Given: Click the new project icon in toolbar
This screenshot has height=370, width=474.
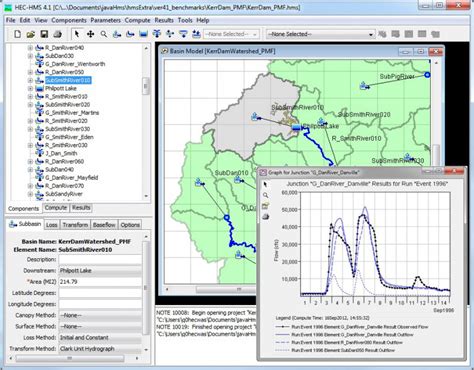Looking at the screenshot, I should coord(17,34).
